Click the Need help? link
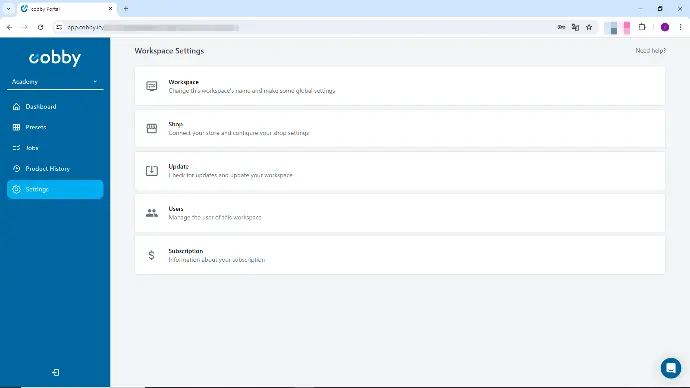690x388 pixels. click(650, 51)
